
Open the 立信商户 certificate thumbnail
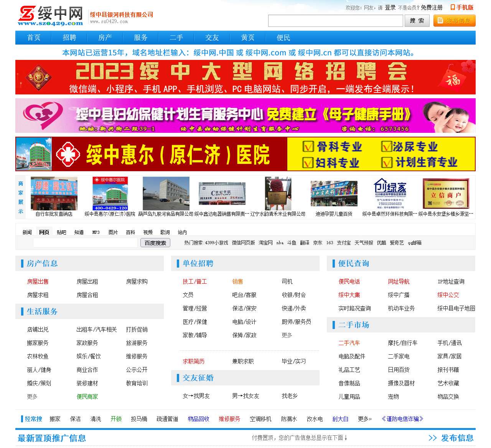tap(446, 193)
